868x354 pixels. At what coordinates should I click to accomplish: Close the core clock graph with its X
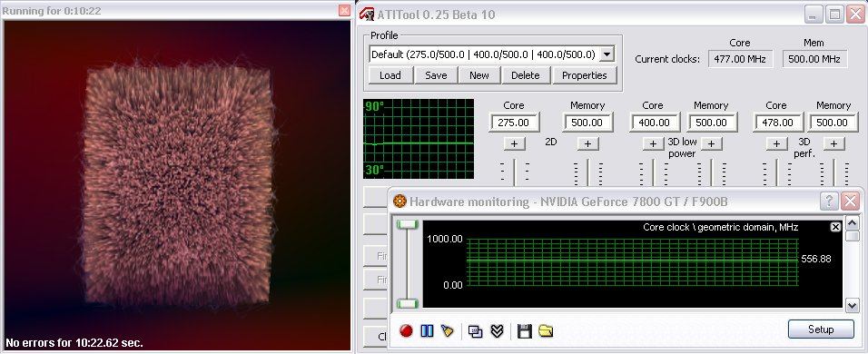(835, 227)
